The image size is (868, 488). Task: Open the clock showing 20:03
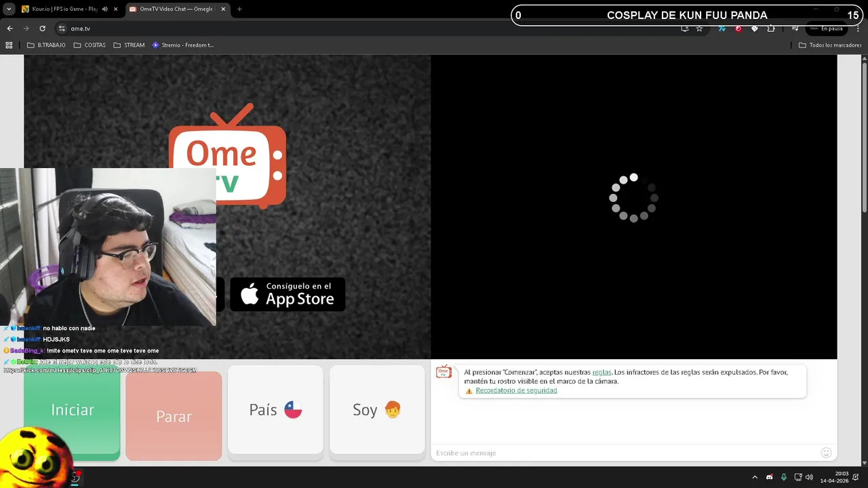[834, 477]
